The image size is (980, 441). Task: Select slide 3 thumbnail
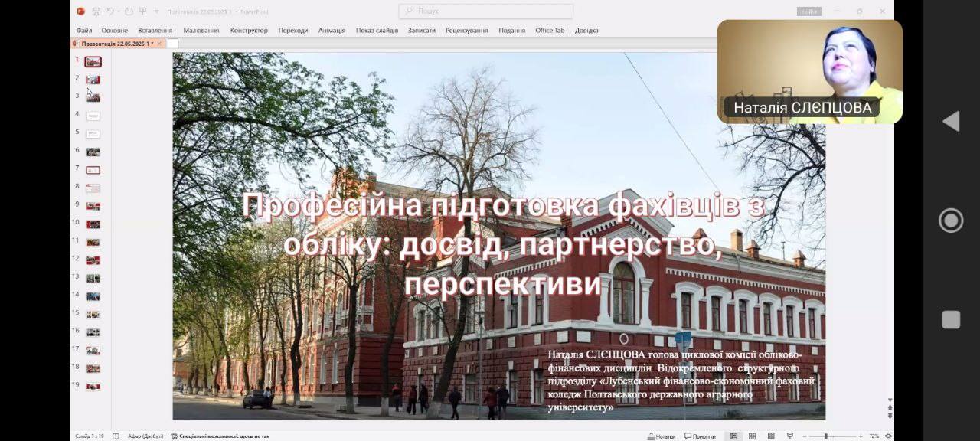tap(93, 98)
